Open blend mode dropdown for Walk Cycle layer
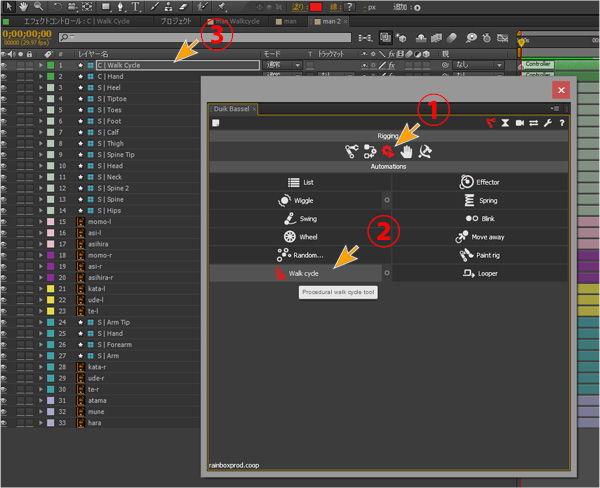The height and width of the screenshot is (488, 600). [x=281, y=65]
